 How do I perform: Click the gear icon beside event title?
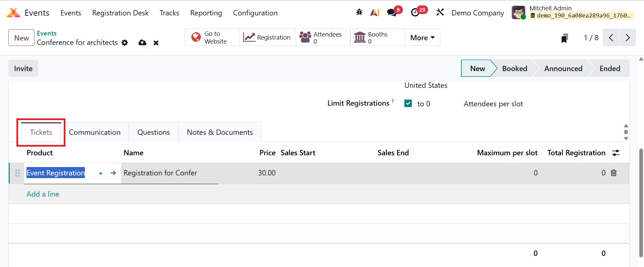point(125,43)
